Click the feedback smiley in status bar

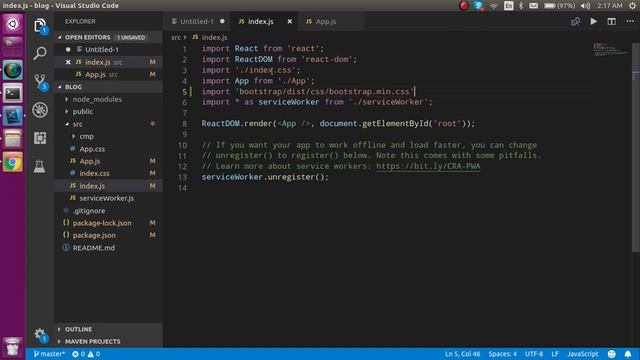(611, 354)
